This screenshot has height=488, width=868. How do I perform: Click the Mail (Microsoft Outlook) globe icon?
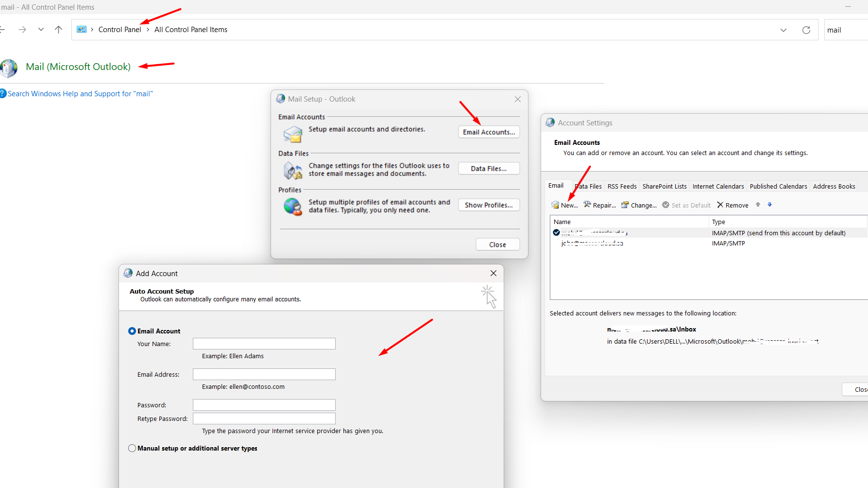[x=9, y=68]
